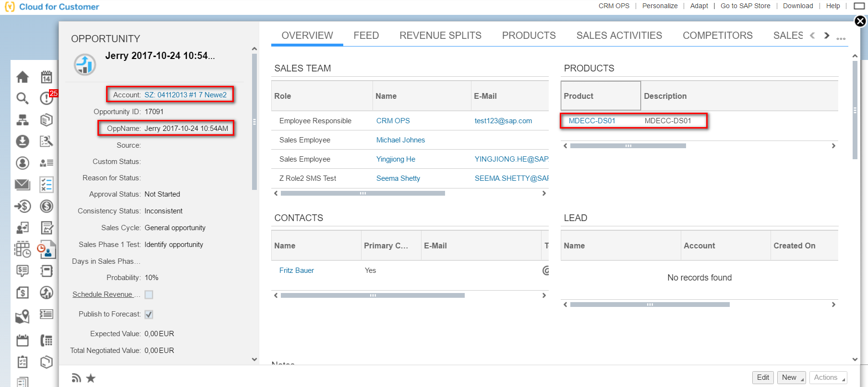The width and height of the screenshot is (868, 387).
Task: Open the notifications icon with 25 badge
Action: pyautogui.click(x=48, y=97)
